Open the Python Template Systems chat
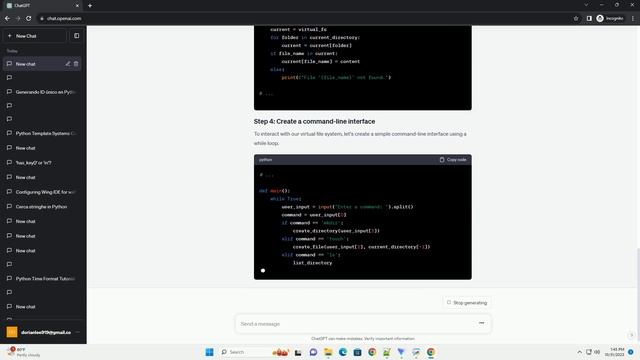The width and height of the screenshot is (640, 360). [x=42, y=133]
